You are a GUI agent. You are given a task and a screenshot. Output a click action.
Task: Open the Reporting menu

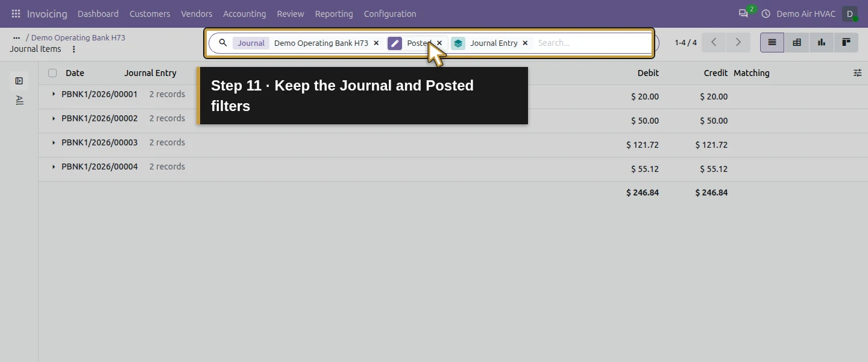pyautogui.click(x=334, y=13)
